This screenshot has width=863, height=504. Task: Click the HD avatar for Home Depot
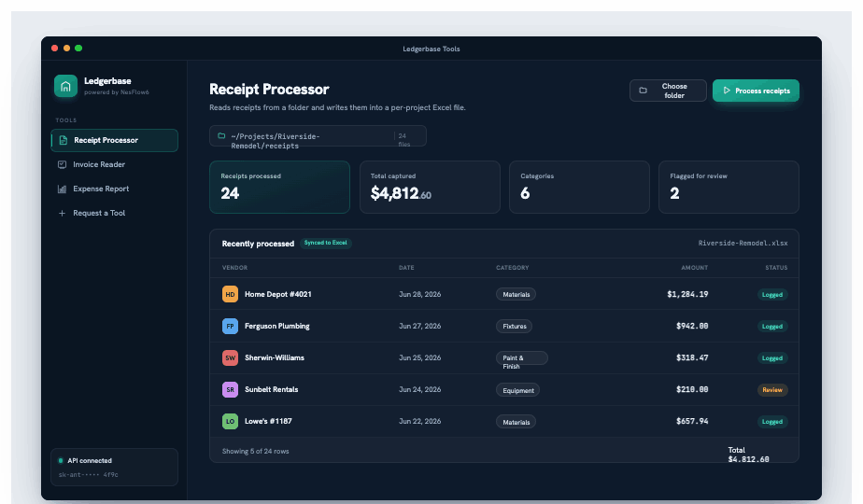point(230,294)
